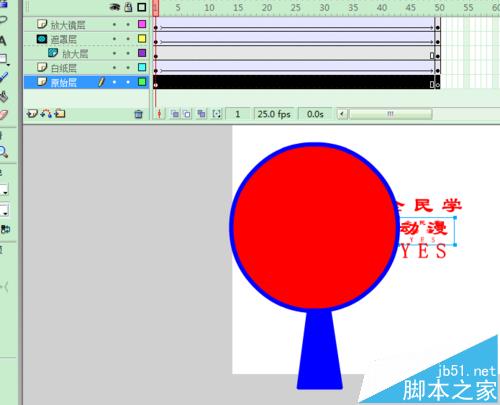
Task: Toggle lock dot of 放大镜层
Action: point(128,24)
